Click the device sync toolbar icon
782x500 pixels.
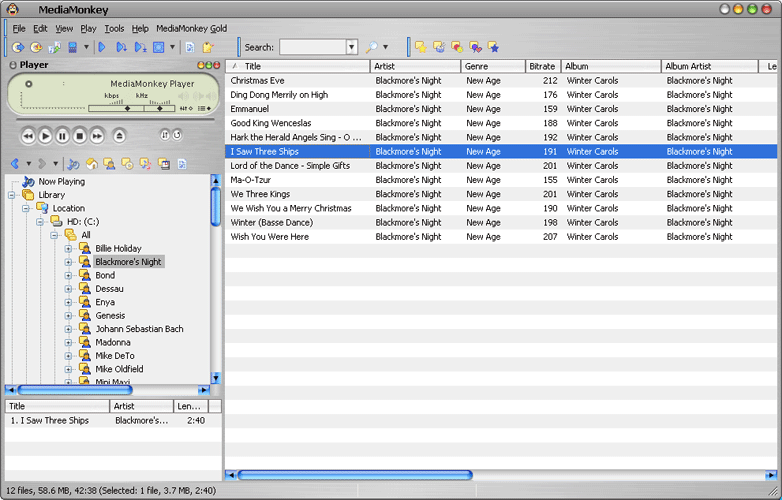click(73, 47)
